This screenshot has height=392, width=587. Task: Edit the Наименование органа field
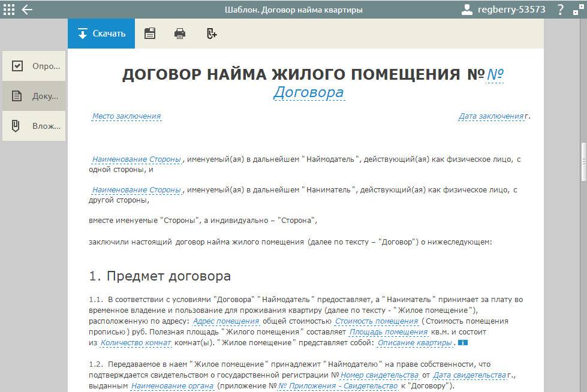click(x=172, y=386)
